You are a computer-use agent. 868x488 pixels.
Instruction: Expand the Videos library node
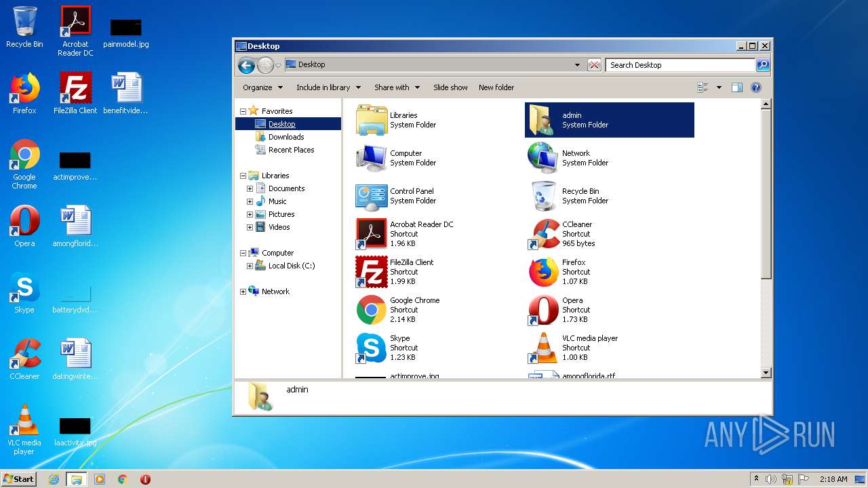pos(250,227)
